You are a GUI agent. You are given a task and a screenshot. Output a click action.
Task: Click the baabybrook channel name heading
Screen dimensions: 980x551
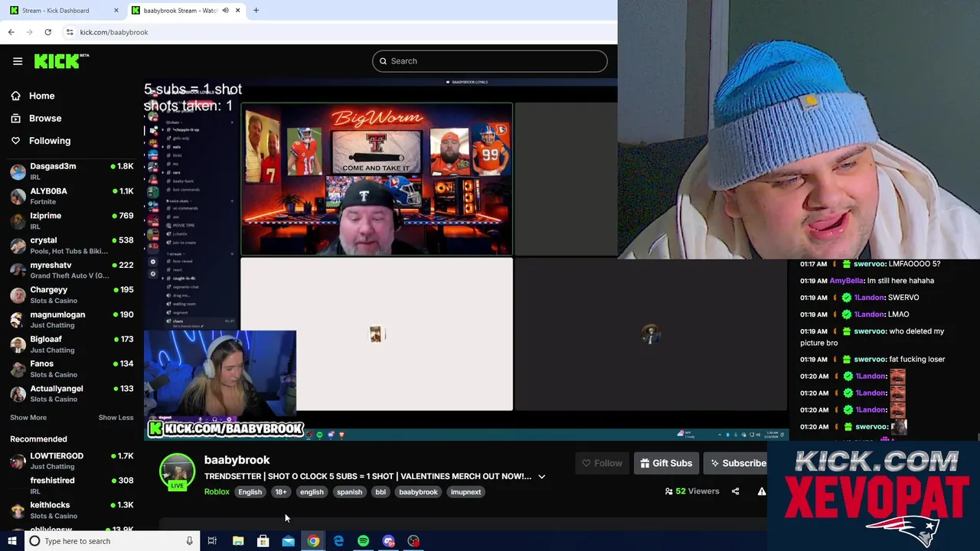click(237, 460)
